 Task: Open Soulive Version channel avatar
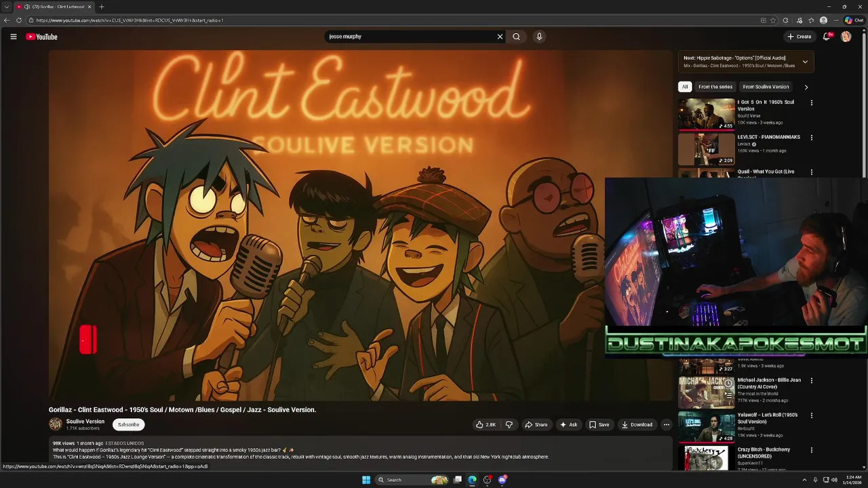click(x=56, y=424)
